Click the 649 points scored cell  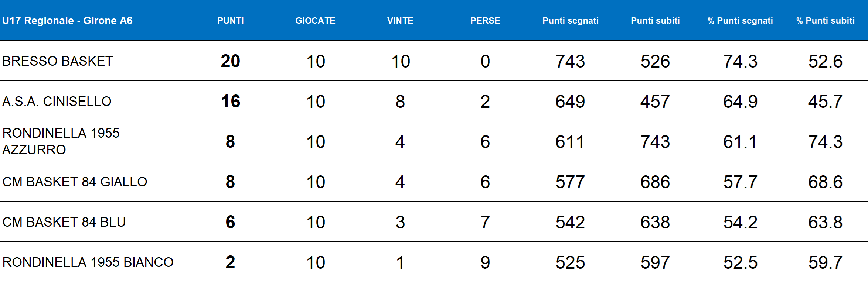click(x=570, y=101)
